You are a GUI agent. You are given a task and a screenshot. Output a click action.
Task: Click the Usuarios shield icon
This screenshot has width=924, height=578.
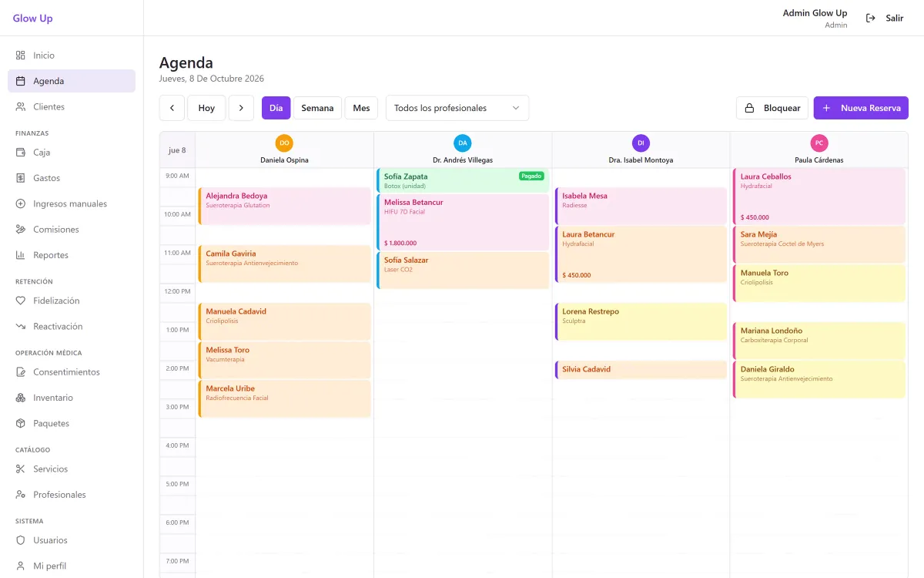[21, 540]
